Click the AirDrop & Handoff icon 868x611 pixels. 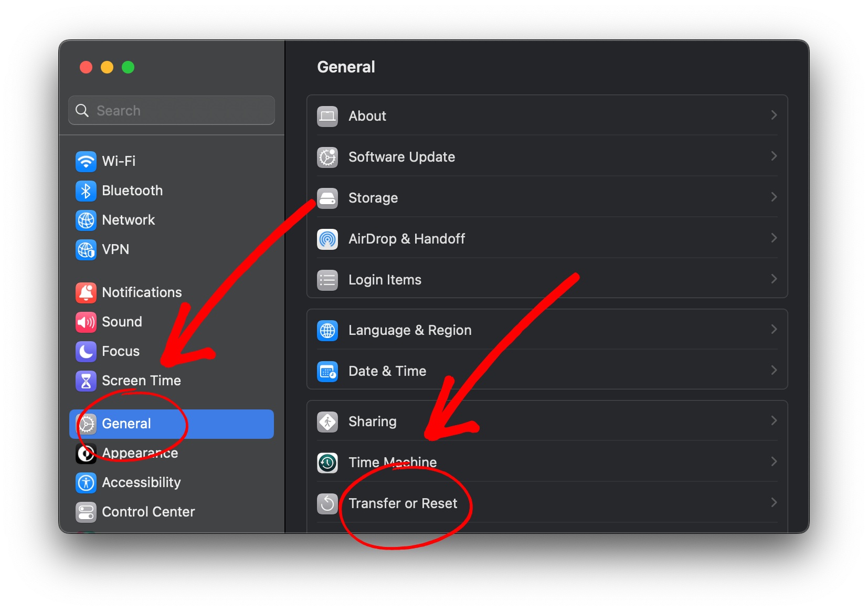point(327,239)
